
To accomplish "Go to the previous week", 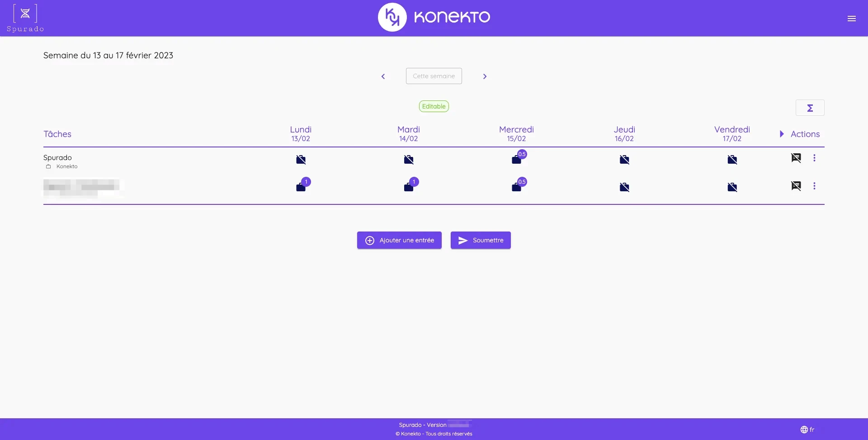I will click(383, 76).
